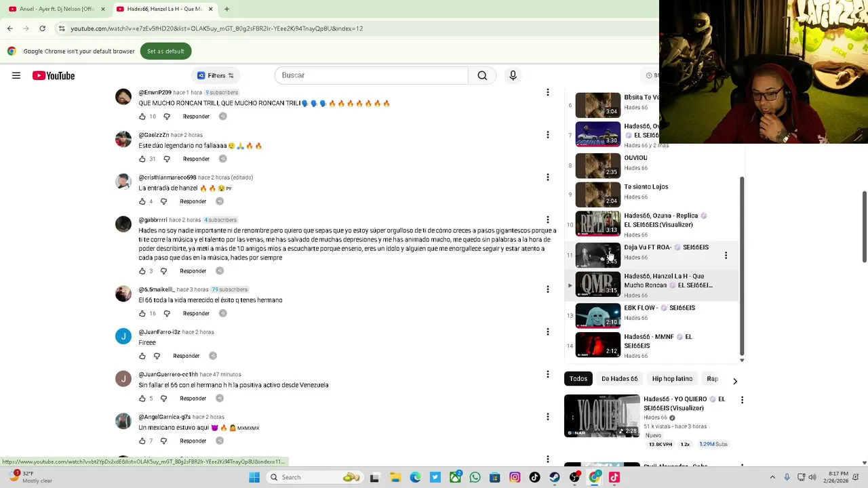This screenshot has width=868, height=488.
Task: Click the Chrome address bar URL
Action: (217, 28)
